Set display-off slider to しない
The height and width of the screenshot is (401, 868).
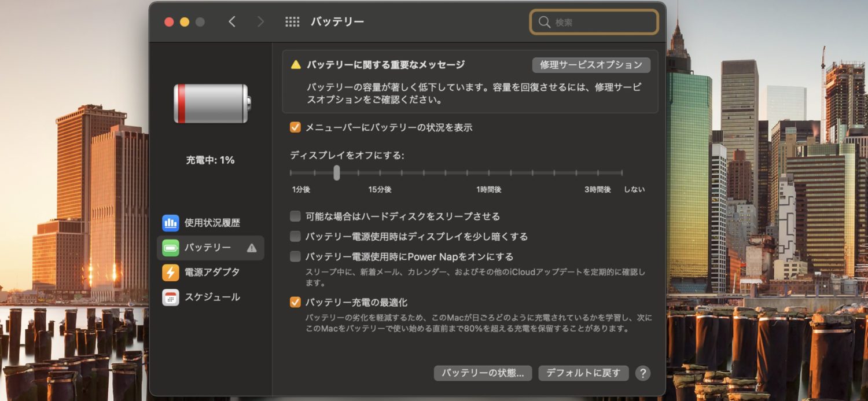click(x=622, y=172)
